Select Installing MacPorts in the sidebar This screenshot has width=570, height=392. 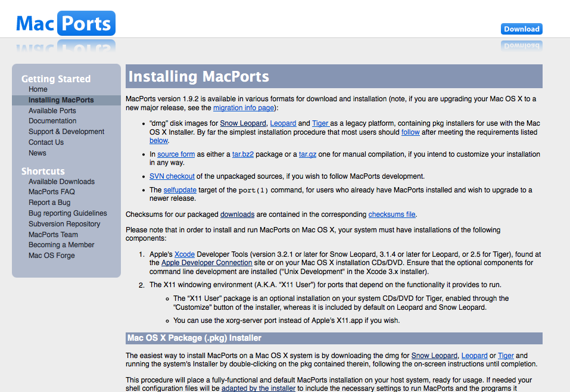tap(61, 100)
